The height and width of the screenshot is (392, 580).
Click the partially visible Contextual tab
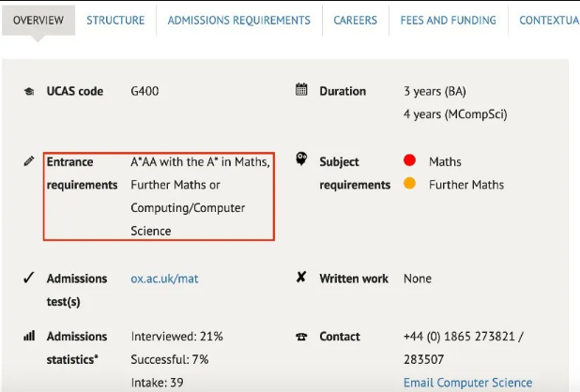(548, 20)
